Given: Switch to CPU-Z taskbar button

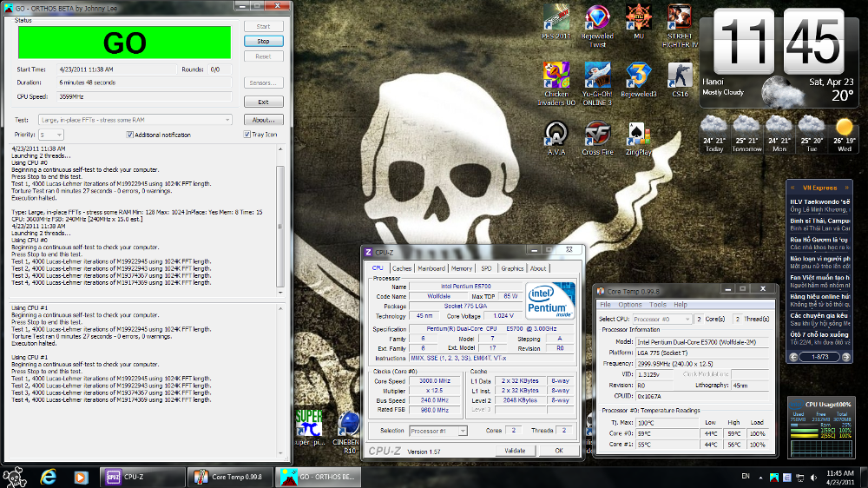Looking at the screenshot, I should point(143,477).
